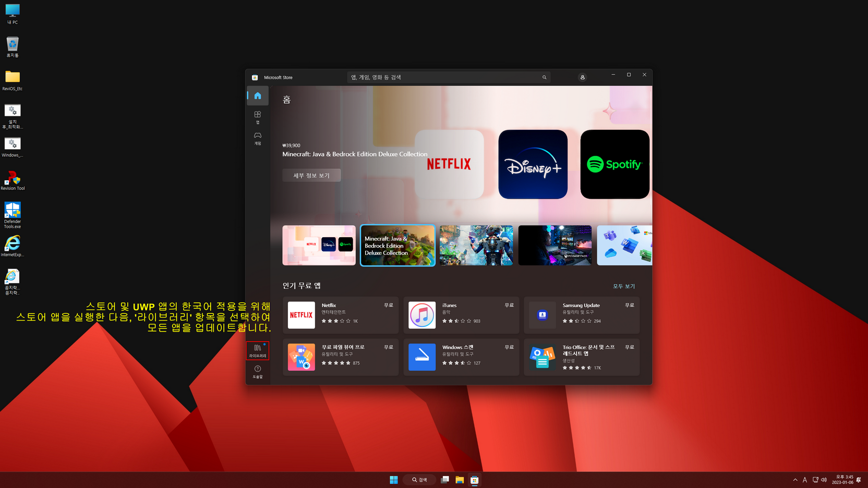Click the iTunes app title text
Screen dimensions: 868x488
(449, 306)
